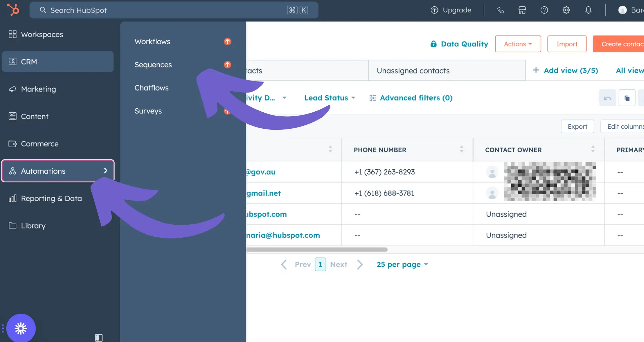Screen dimensions: 644x342
Task: Click the Upgrade link
Action: [457, 10]
